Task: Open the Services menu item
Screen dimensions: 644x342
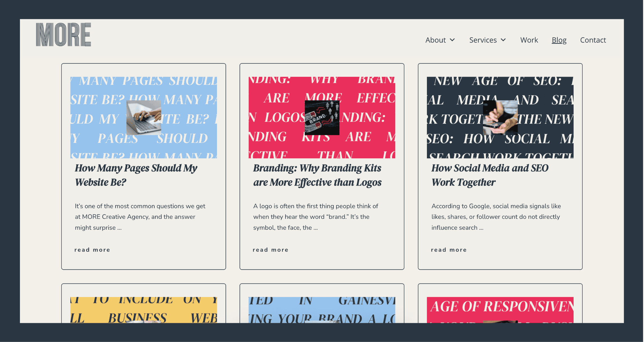Action: coord(483,40)
